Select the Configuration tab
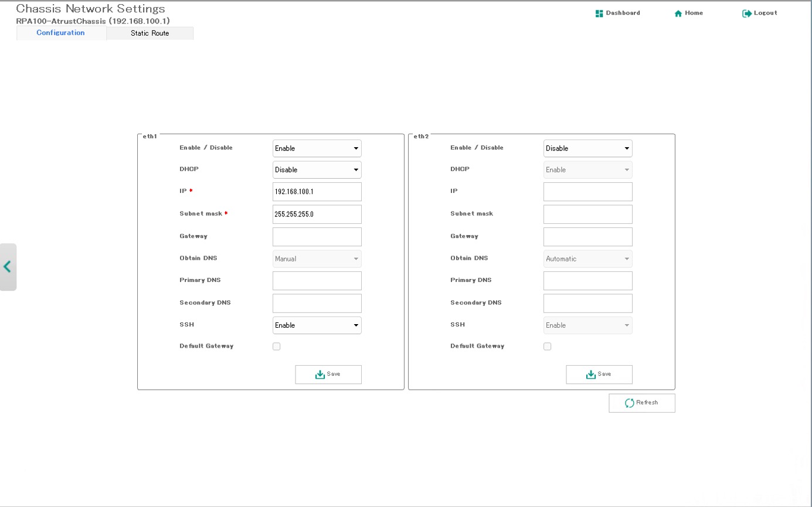This screenshot has width=812, height=507. click(x=61, y=33)
